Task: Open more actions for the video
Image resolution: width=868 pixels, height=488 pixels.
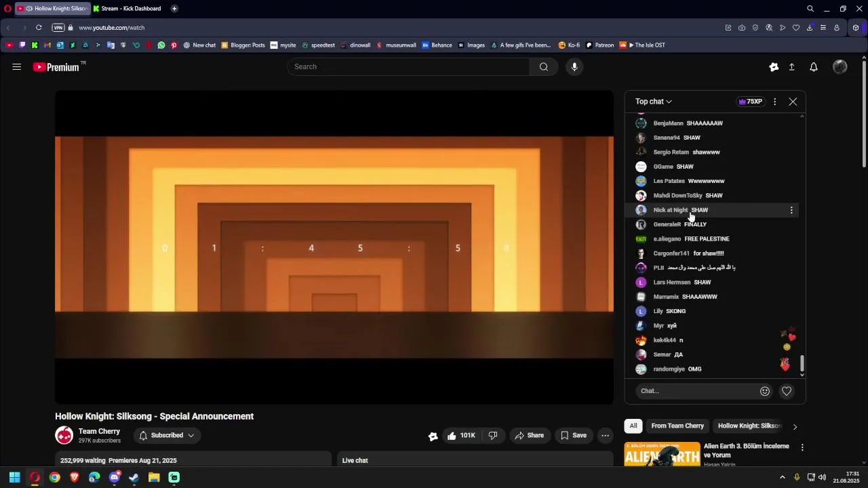Action: 606,436
